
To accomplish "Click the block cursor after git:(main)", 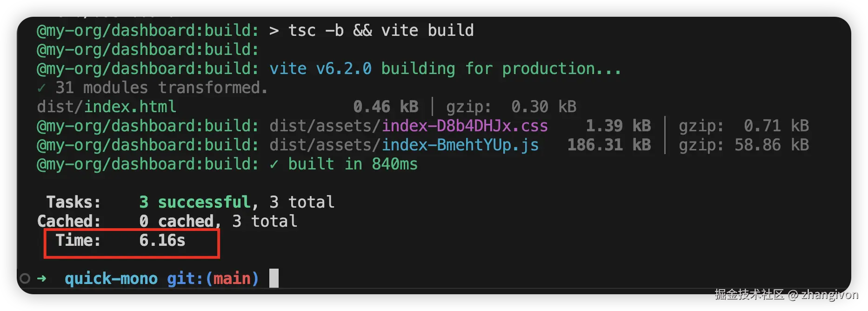I will pyautogui.click(x=274, y=278).
